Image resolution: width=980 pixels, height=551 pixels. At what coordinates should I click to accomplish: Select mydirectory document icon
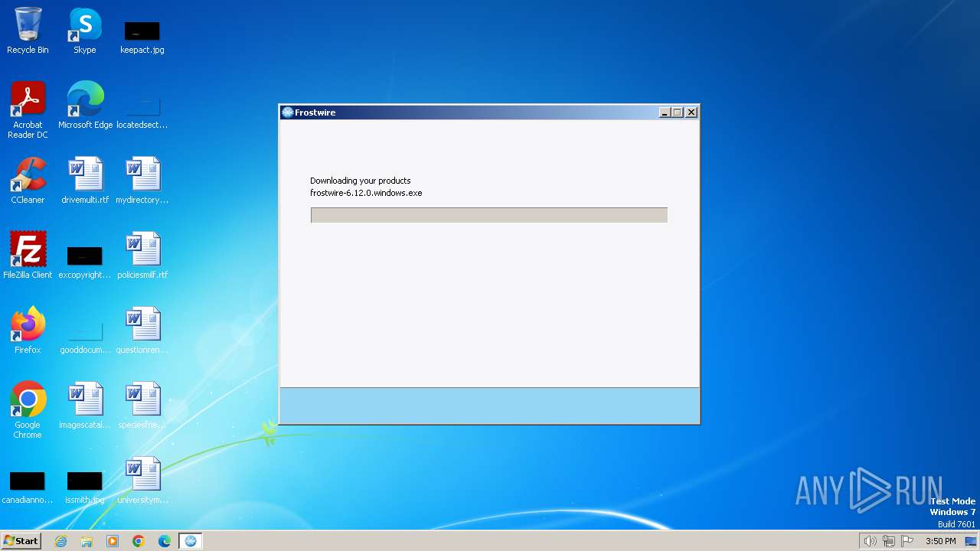(142, 180)
